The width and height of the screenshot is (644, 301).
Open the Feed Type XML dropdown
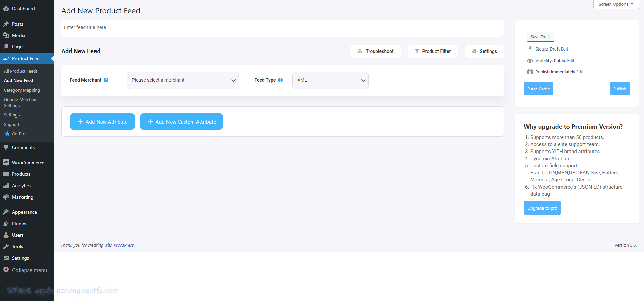click(330, 80)
